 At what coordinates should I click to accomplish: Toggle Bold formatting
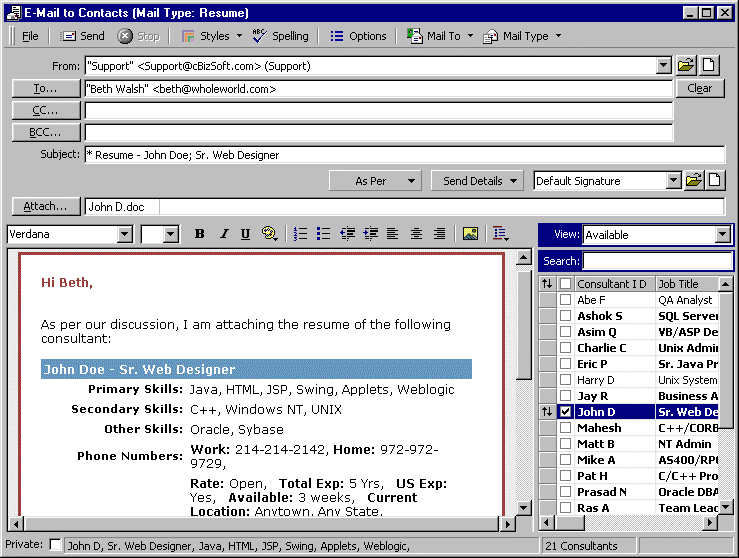point(200,234)
